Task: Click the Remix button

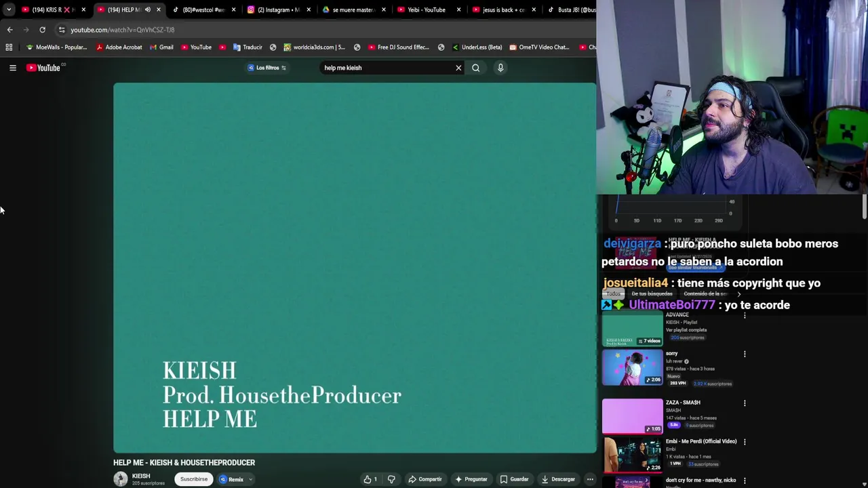Action: pyautogui.click(x=231, y=479)
